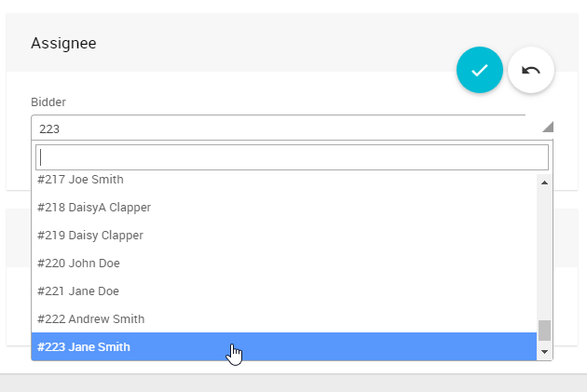Pick #220 John Doe as bidder

click(x=79, y=263)
